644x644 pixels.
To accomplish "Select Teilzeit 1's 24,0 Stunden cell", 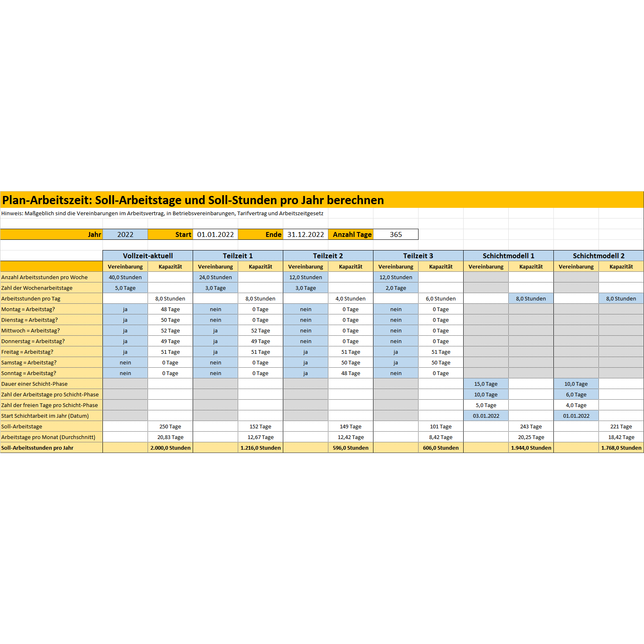I will [215, 277].
